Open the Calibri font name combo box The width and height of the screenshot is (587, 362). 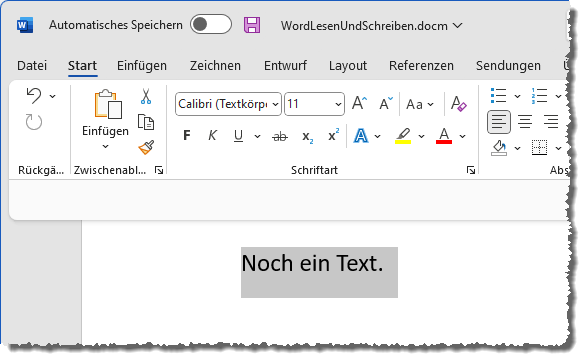(x=228, y=104)
